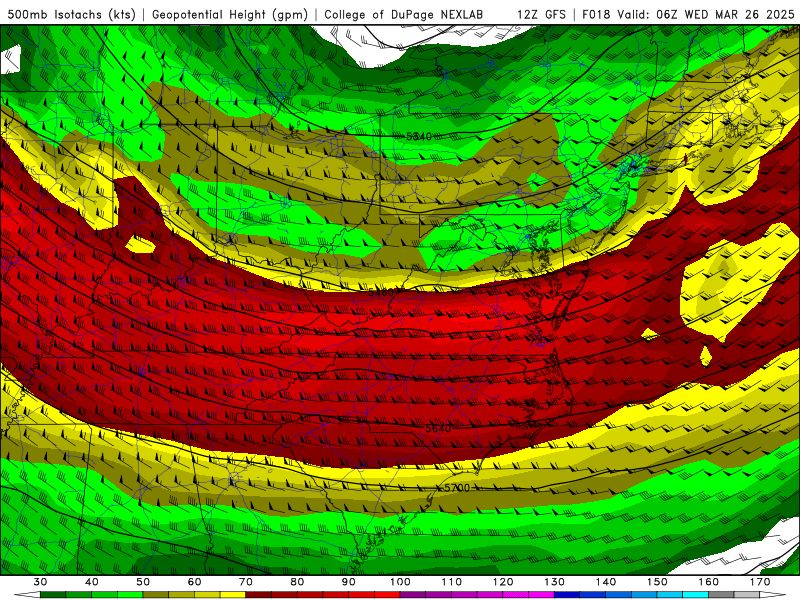Click the 5640 height contour label
Viewport: 800px width, 600px height.
(x=438, y=428)
